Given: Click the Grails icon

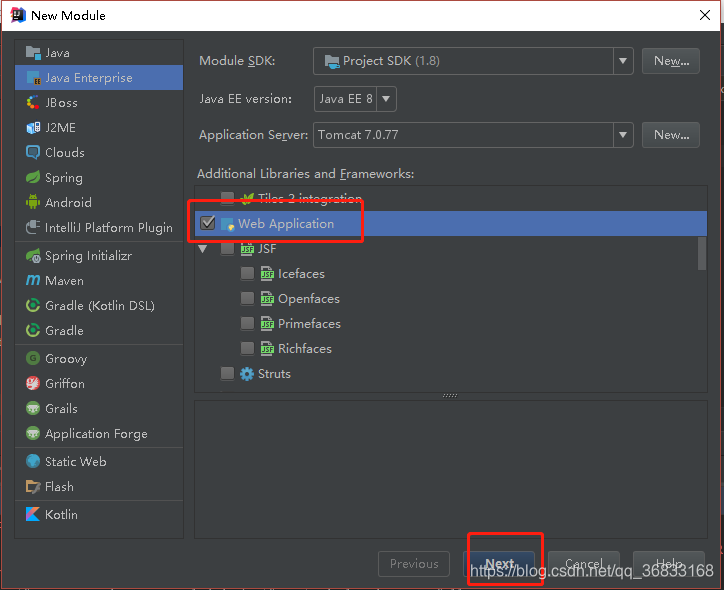Looking at the screenshot, I should 33,408.
